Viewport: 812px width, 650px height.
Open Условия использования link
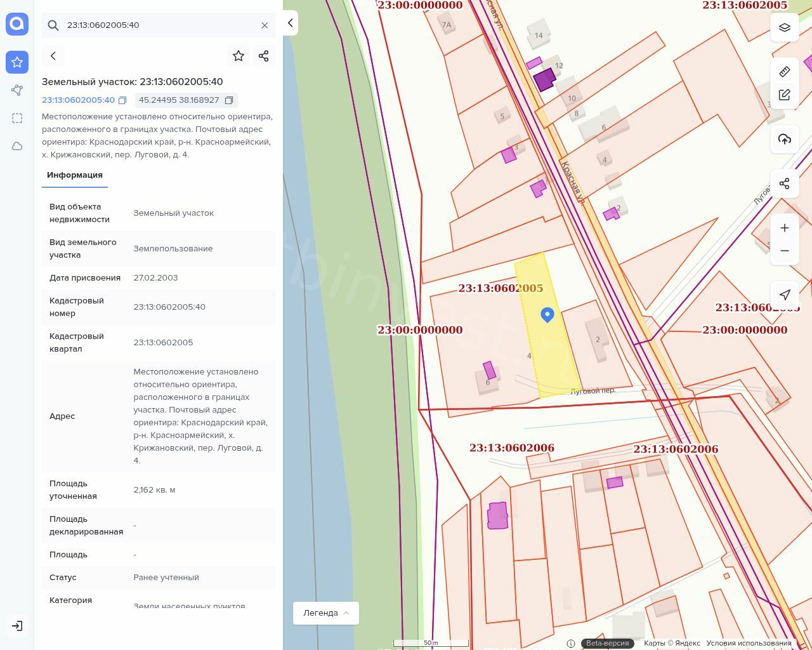(x=749, y=643)
